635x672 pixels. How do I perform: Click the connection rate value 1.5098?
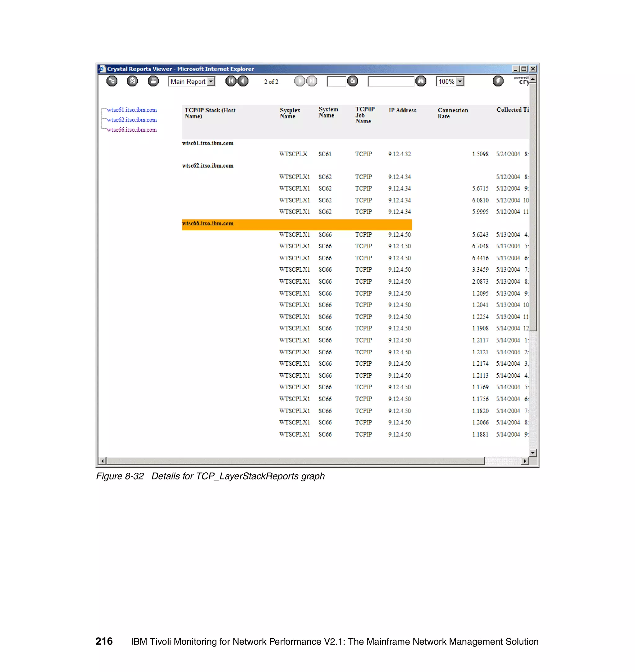pyautogui.click(x=480, y=154)
